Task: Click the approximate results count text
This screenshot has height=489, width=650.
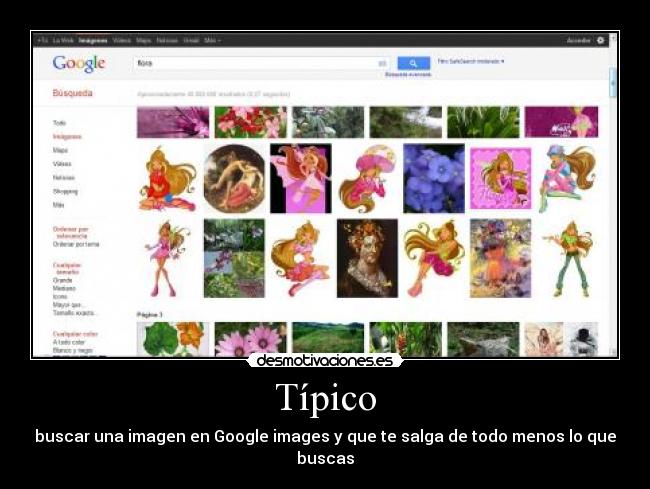Action: 213,94
